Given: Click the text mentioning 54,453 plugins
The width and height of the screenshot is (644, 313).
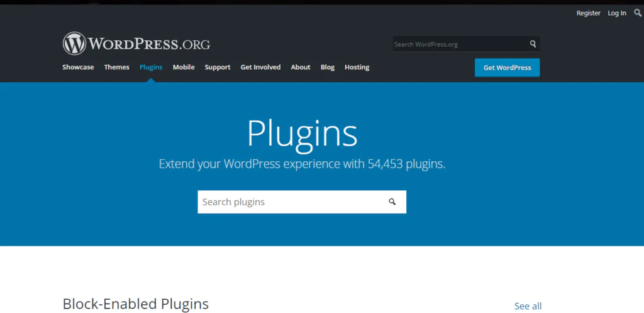Looking at the screenshot, I should [x=302, y=164].
